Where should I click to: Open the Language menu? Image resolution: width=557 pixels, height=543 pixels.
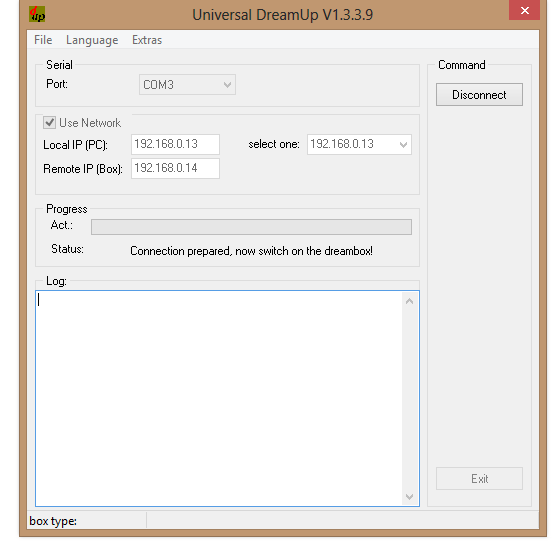pyautogui.click(x=92, y=40)
